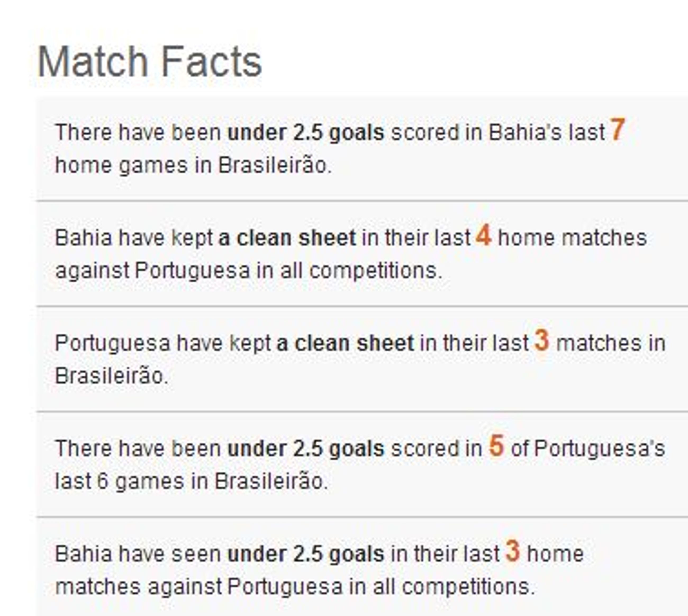Image resolution: width=688 pixels, height=616 pixels.
Task: Click 'a clean sheet' in Portuguesa fact
Action: tap(345, 343)
